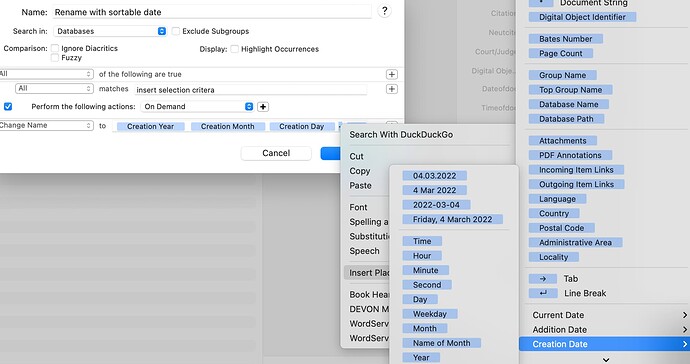Insert the Hour placeholder
The image size is (690, 364).
tap(422, 256)
